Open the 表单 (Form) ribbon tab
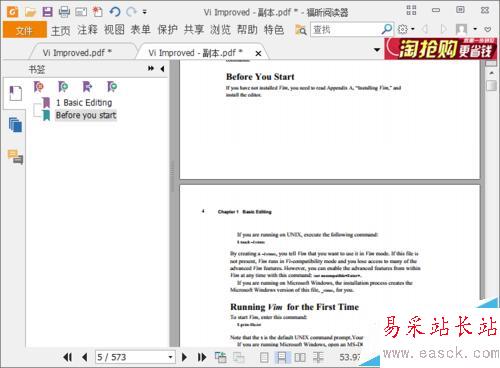The width and height of the screenshot is (500, 368). 141,30
